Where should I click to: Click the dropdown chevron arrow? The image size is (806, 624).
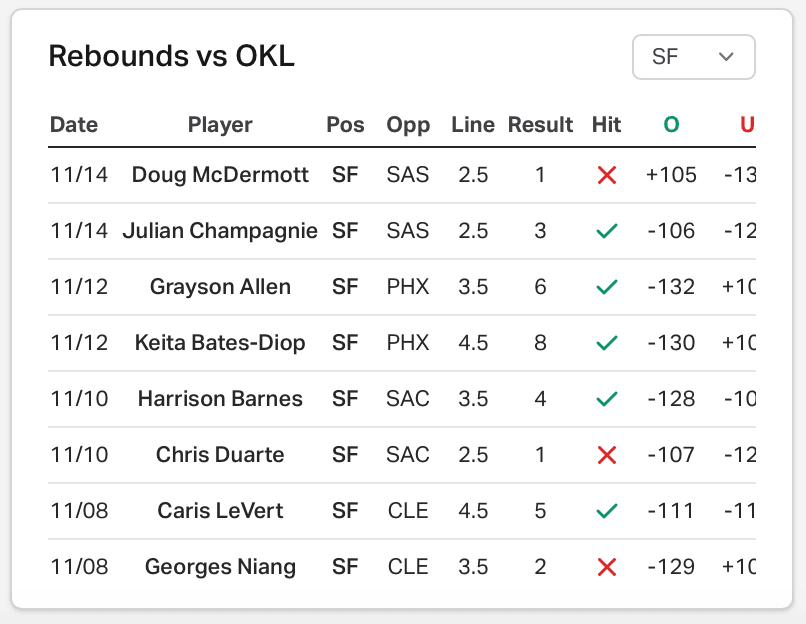(726, 57)
